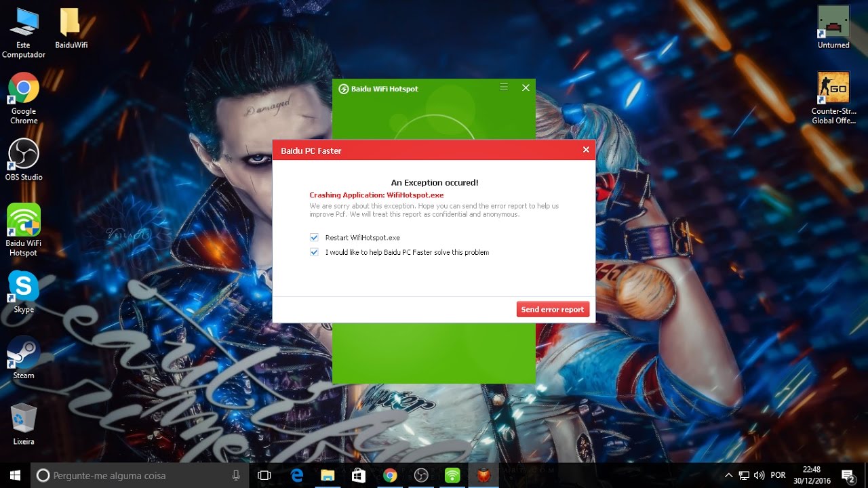868x488 pixels.
Task: Click An Exception occured! heading
Action: point(435,182)
